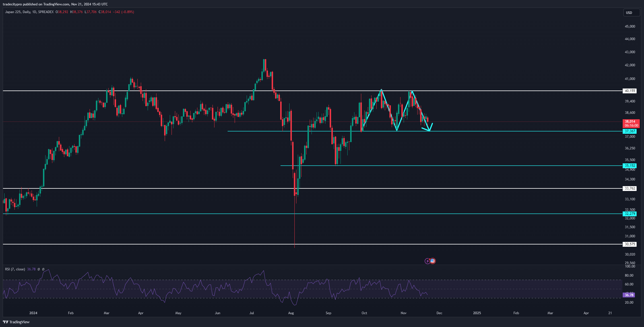Click the 38,600 price axis tick
644x327 pixels.
[630, 113]
